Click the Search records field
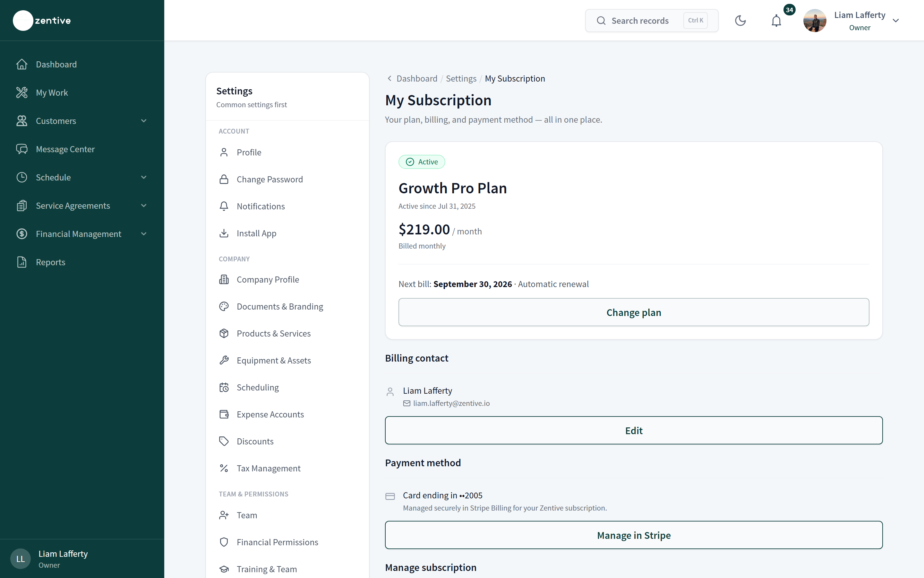Screen dimensions: 924x578 652,21
